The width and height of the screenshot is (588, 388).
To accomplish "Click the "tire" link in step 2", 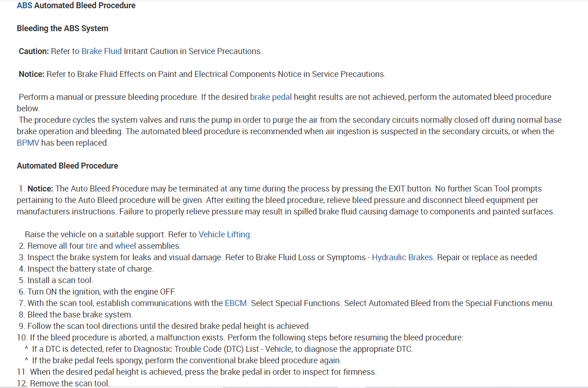I will click(x=92, y=246).
